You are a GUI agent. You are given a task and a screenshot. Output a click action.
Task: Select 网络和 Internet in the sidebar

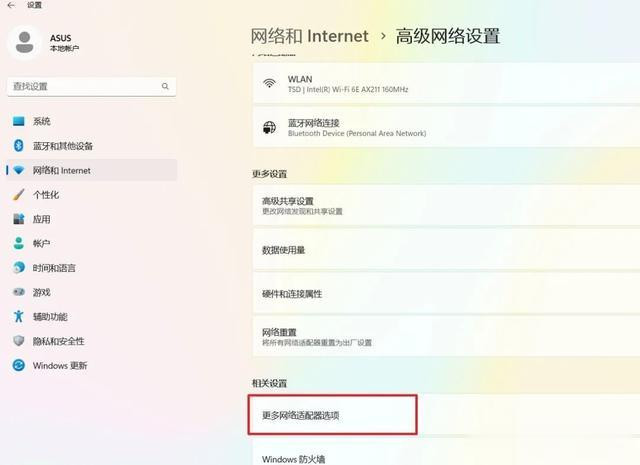pyautogui.click(x=92, y=170)
